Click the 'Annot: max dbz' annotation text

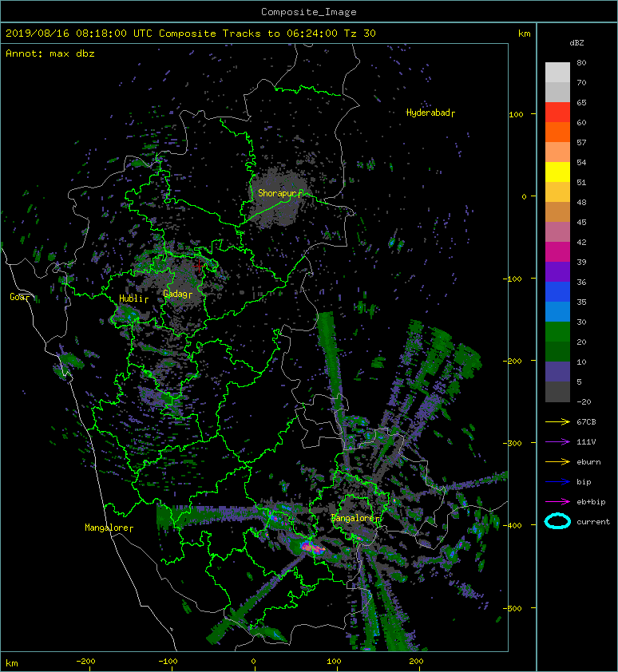(x=50, y=53)
